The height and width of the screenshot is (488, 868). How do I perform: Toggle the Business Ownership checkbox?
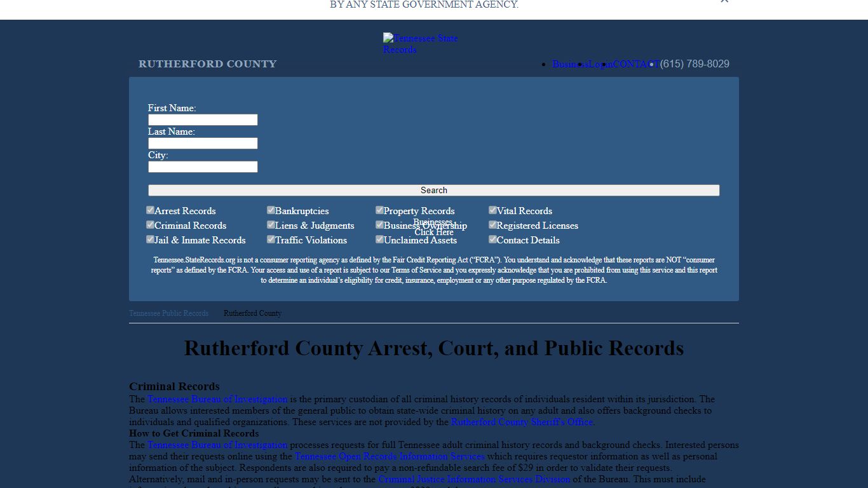click(x=380, y=224)
